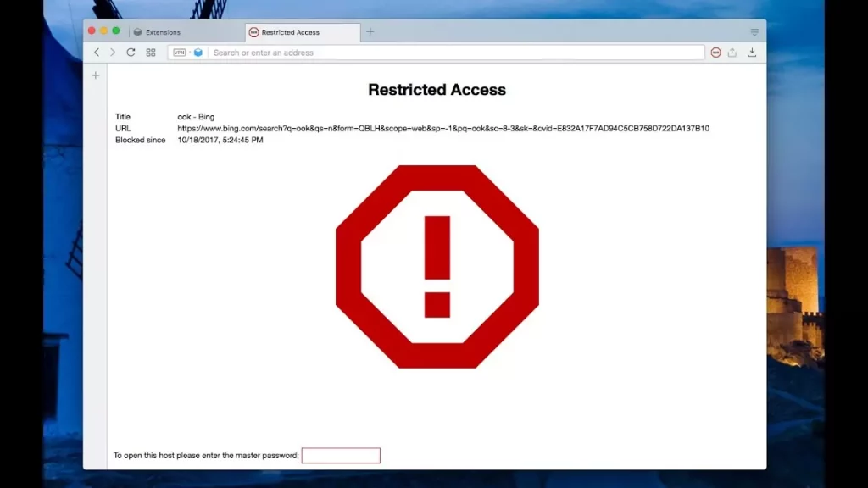Open the tab menu chevron at top right

click(x=754, y=31)
